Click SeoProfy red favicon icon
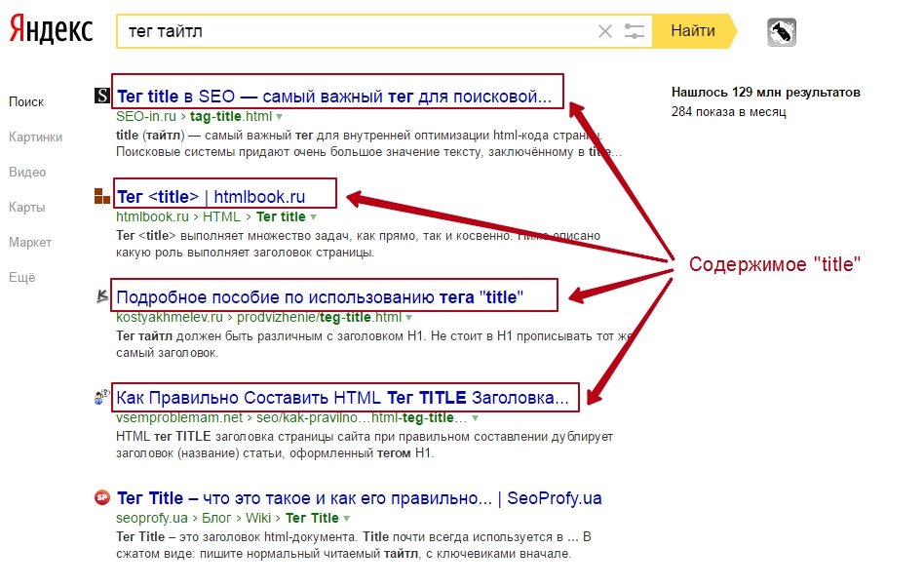The image size is (924, 587). pos(102,497)
